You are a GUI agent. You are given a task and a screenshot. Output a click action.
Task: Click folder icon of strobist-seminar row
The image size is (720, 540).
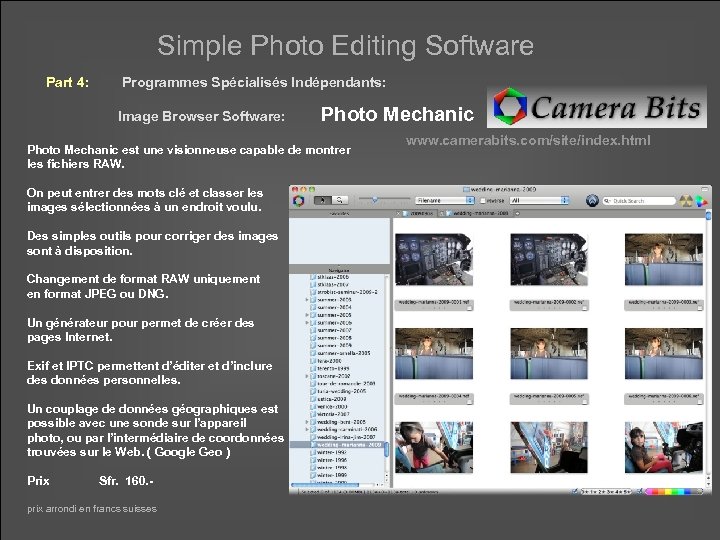pyautogui.click(x=313, y=292)
